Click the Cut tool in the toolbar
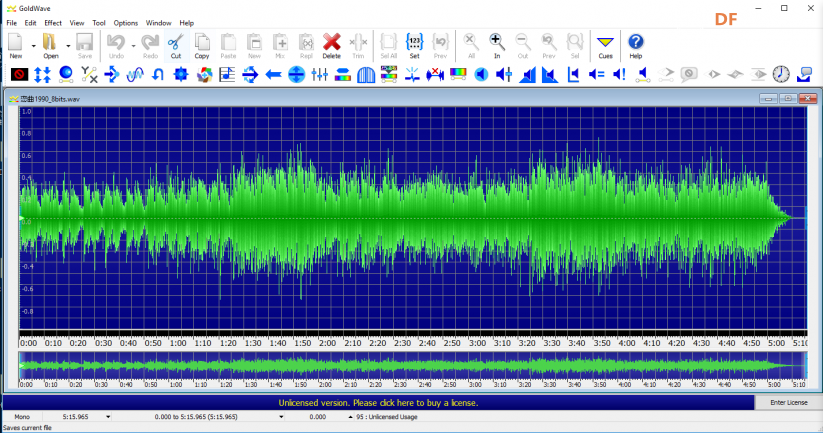This screenshot has height=433, width=823. click(175, 46)
